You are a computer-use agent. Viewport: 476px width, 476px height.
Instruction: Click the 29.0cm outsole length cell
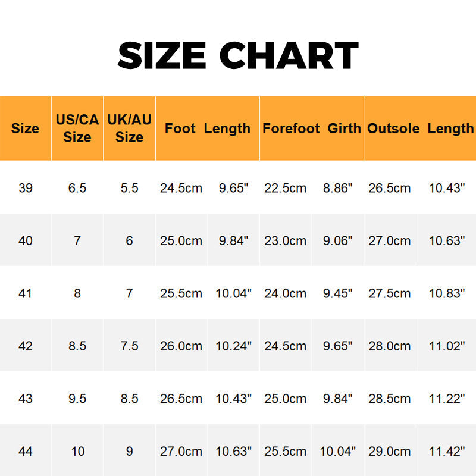click(x=390, y=451)
